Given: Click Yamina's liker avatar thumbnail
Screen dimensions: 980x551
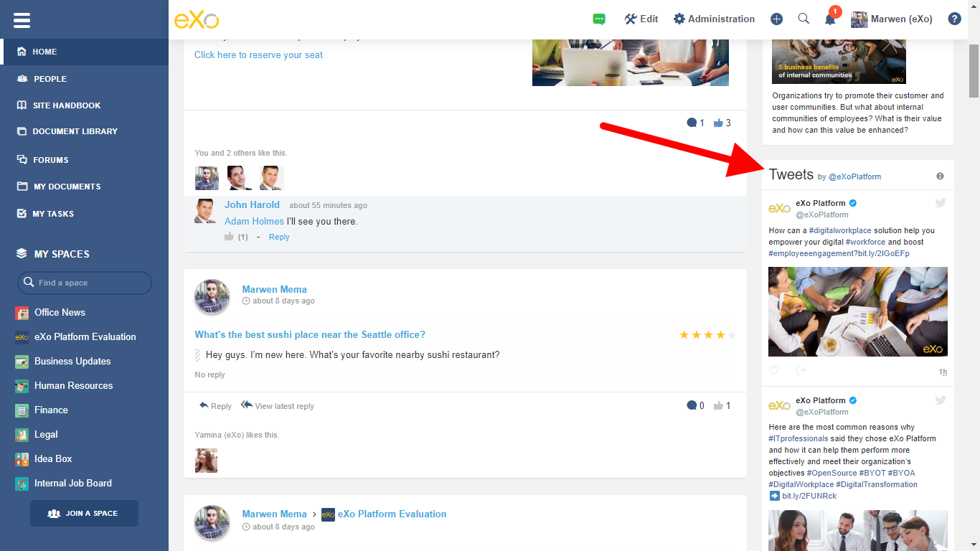Looking at the screenshot, I should pos(206,461).
